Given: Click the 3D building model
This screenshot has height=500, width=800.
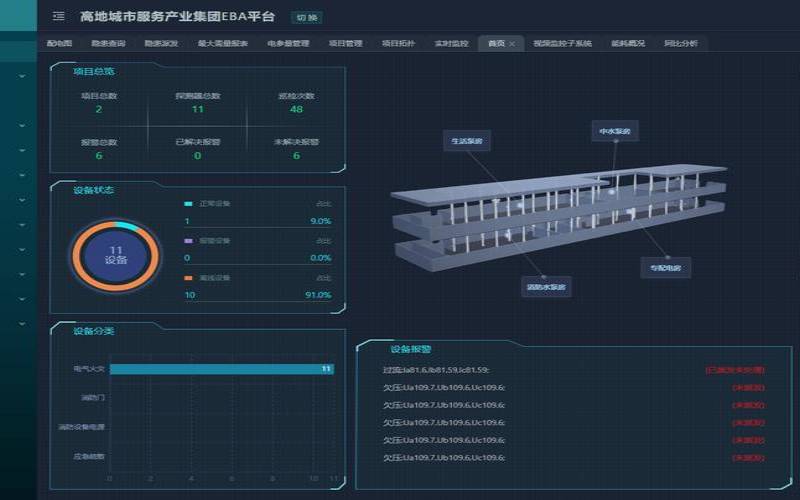Looking at the screenshot, I should [559, 217].
